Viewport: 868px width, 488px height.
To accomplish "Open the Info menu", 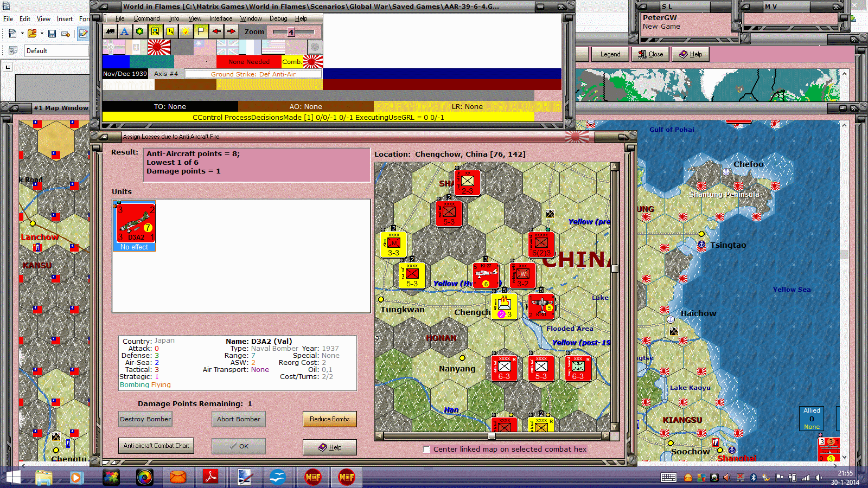I will [x=174, y=18].
